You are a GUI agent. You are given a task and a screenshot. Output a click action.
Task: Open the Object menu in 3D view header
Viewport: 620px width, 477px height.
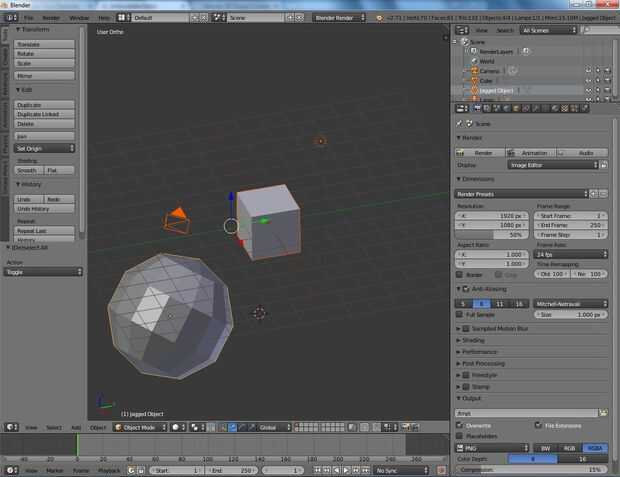(98, 428)
